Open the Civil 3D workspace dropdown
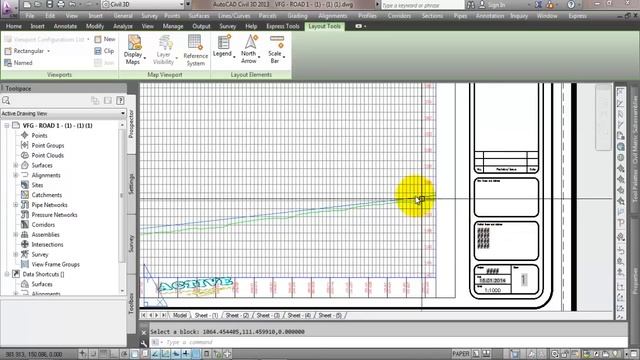 [x=142, y=4]
